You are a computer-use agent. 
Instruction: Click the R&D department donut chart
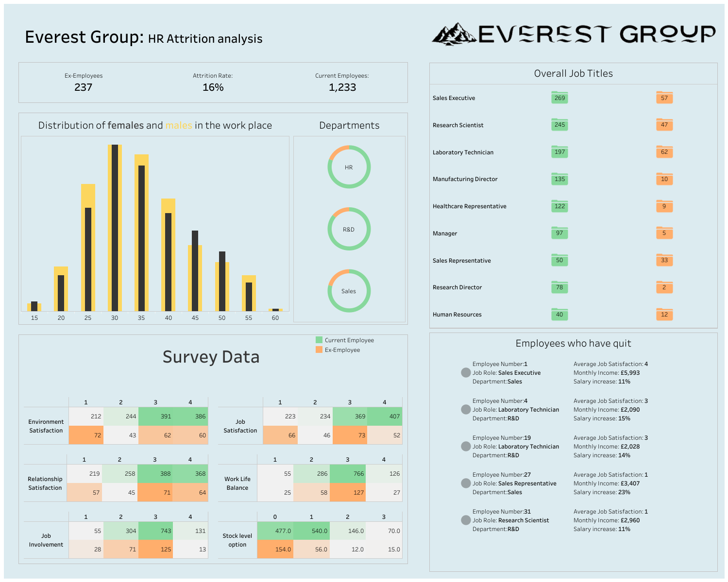coord(349,229)
